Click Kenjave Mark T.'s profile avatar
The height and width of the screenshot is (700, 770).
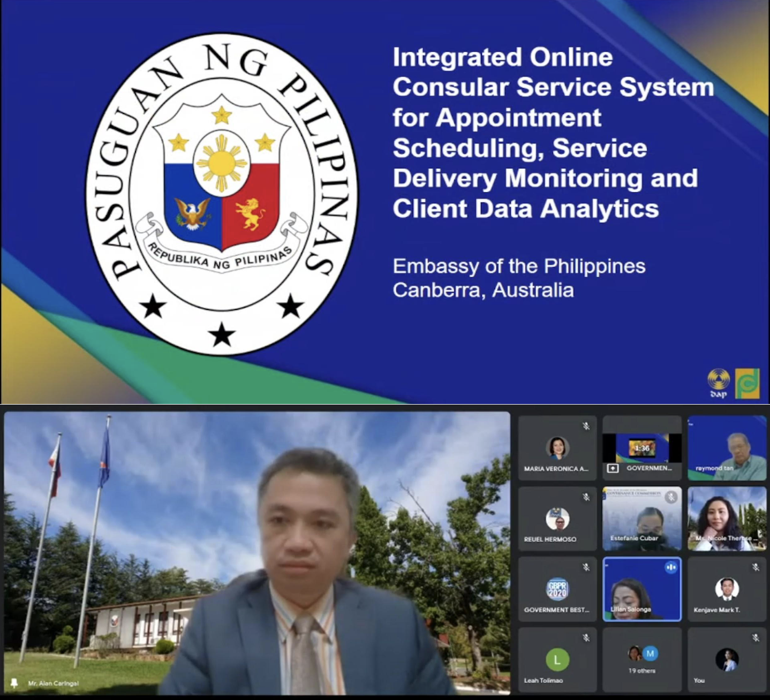727,589
